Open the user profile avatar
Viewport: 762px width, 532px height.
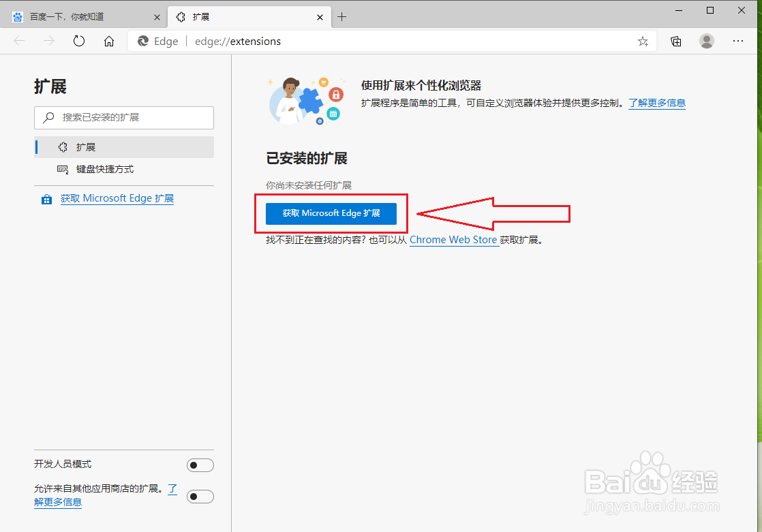point(707,42)
